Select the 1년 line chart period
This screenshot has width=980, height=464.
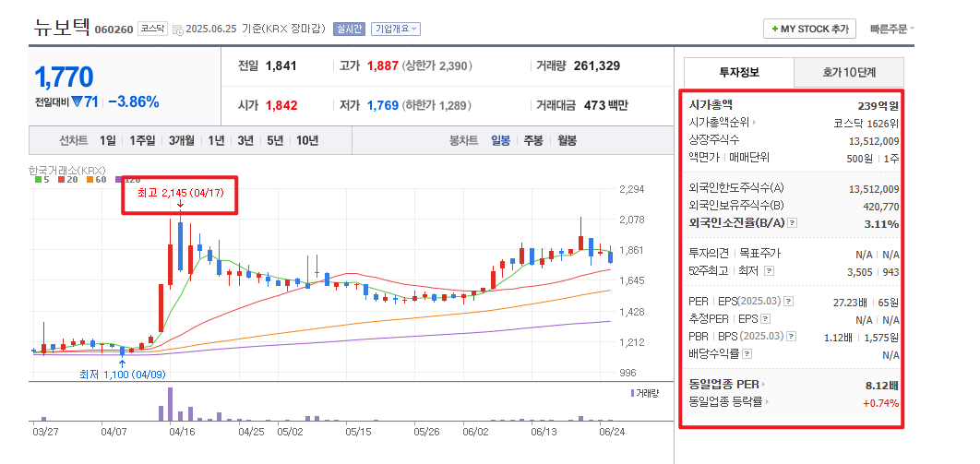(216, 140)
